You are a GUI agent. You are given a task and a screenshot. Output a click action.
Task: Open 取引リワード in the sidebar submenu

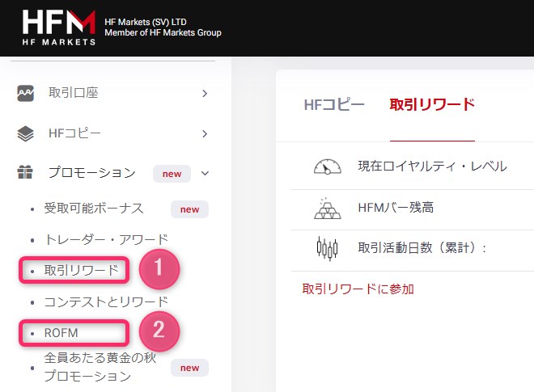(x=81, y=271)
